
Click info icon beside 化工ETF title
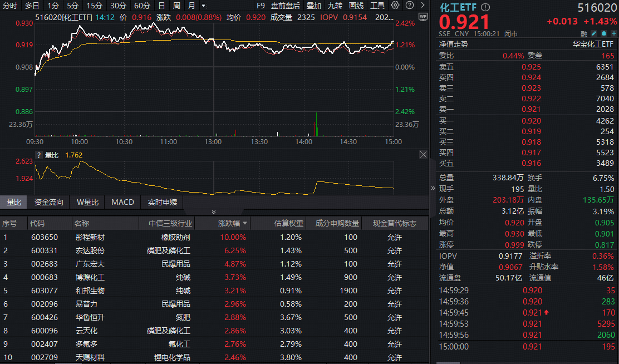[x=485, y=7]
